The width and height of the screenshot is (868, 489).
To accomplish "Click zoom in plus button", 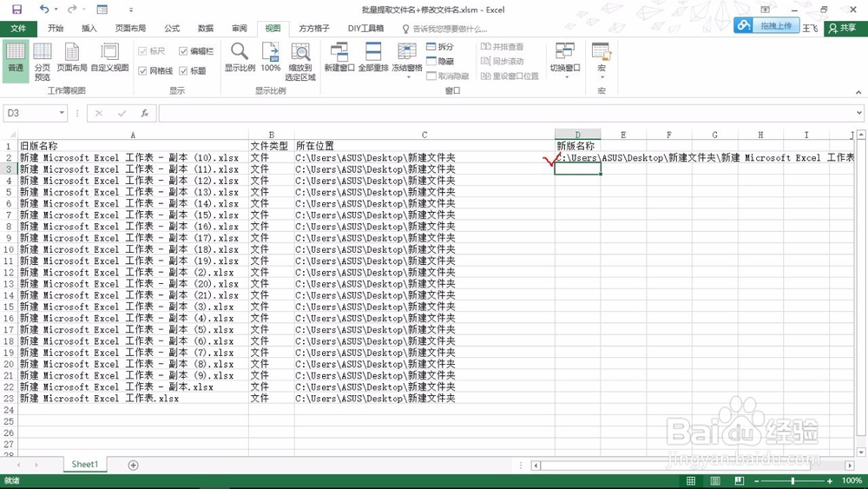I will pos(829,480).
